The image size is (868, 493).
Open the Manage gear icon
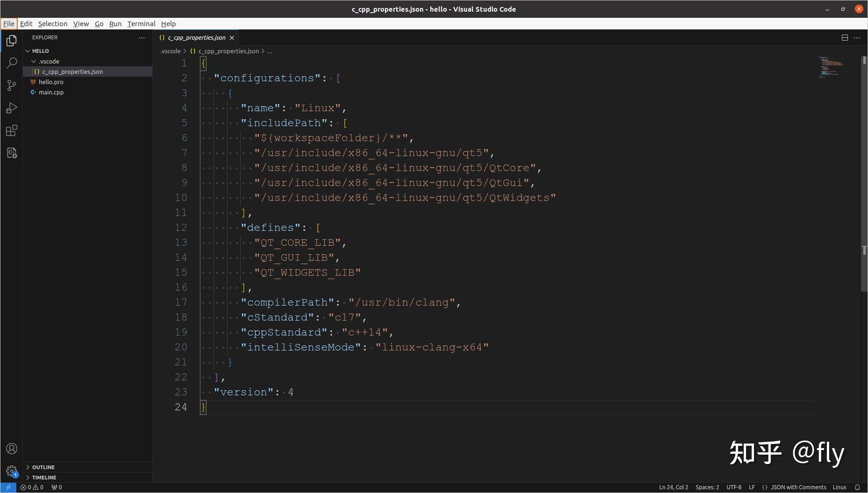pyautogui.click(x=12, y=471)
